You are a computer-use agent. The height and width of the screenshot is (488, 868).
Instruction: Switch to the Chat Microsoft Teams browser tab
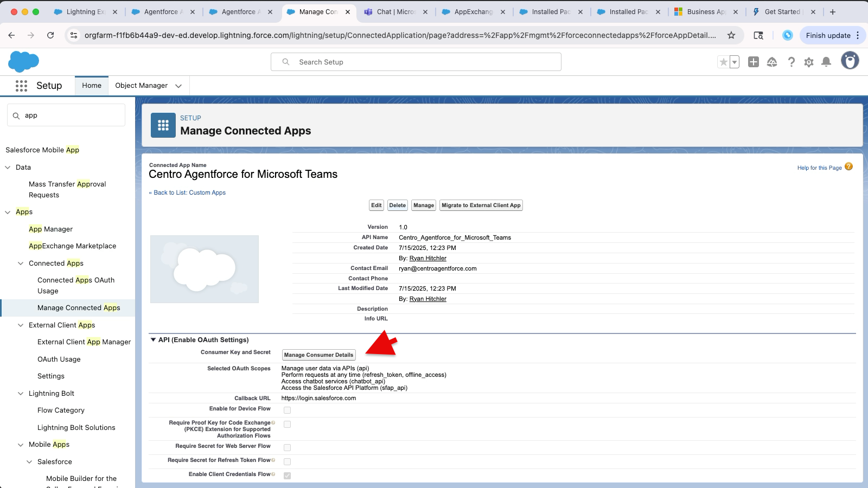(x=396, y=11)
